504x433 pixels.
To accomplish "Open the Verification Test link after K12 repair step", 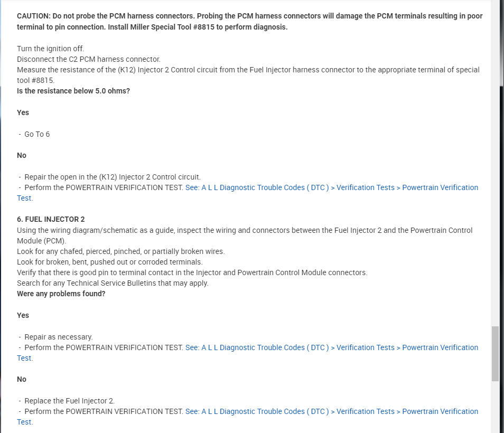I will pos(331,187).
